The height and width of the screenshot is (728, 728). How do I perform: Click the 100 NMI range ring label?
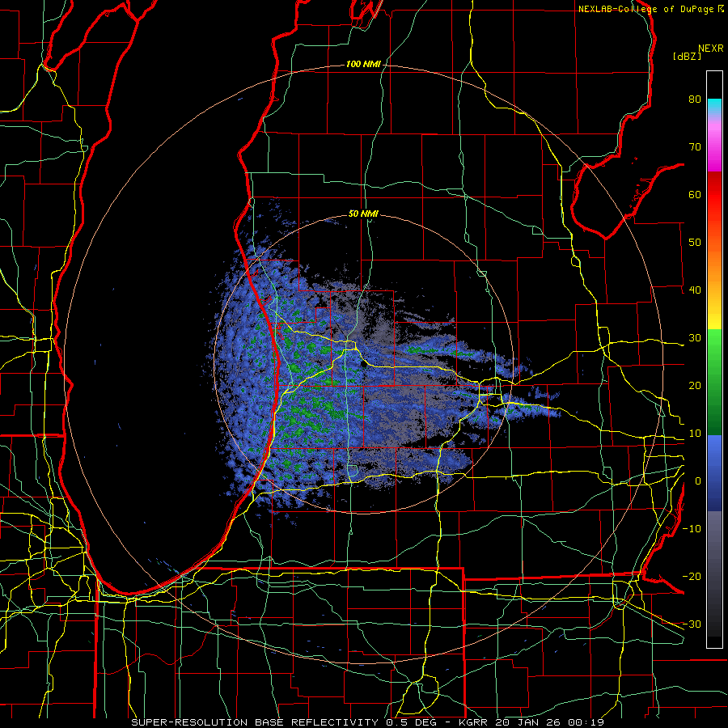pos(363,64)
